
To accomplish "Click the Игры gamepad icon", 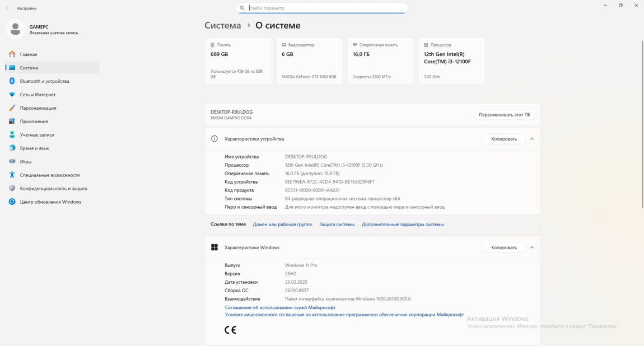I will pos(12,162).
